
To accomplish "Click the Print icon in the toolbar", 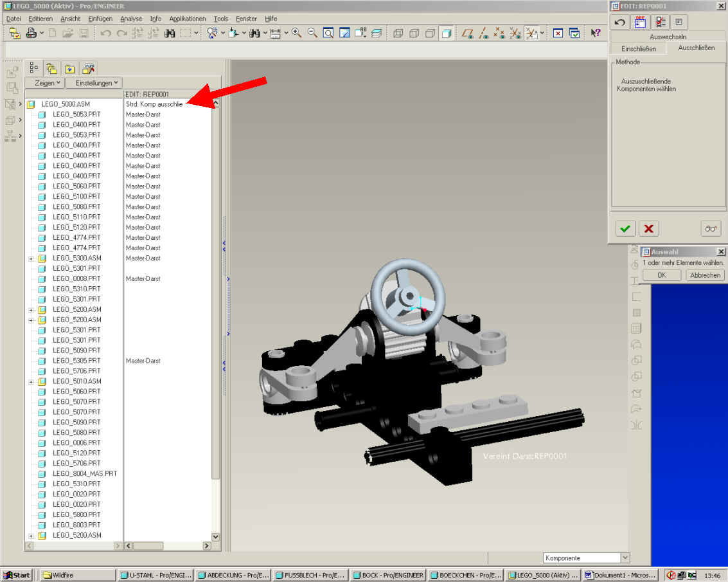I will click(31, 33).
